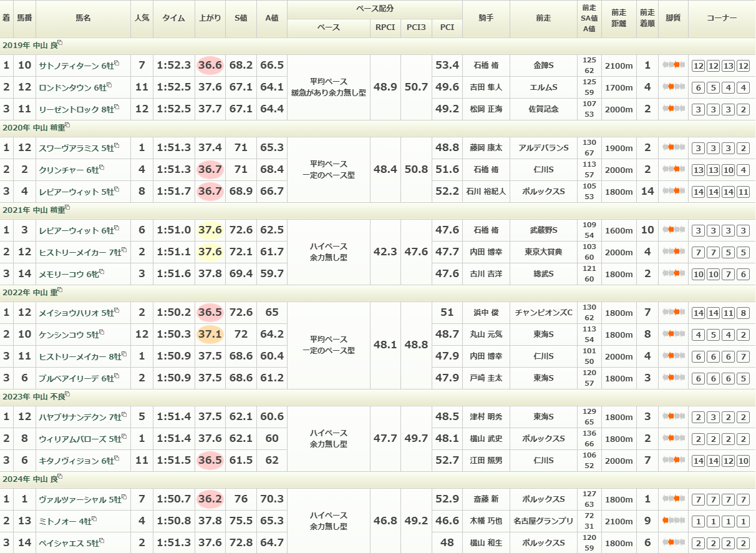Image resolution: width=756 pixels, height=553 pixels.
Task: Click the popup icon next to 2019年 中山 良
Action: tap(60, 44)
